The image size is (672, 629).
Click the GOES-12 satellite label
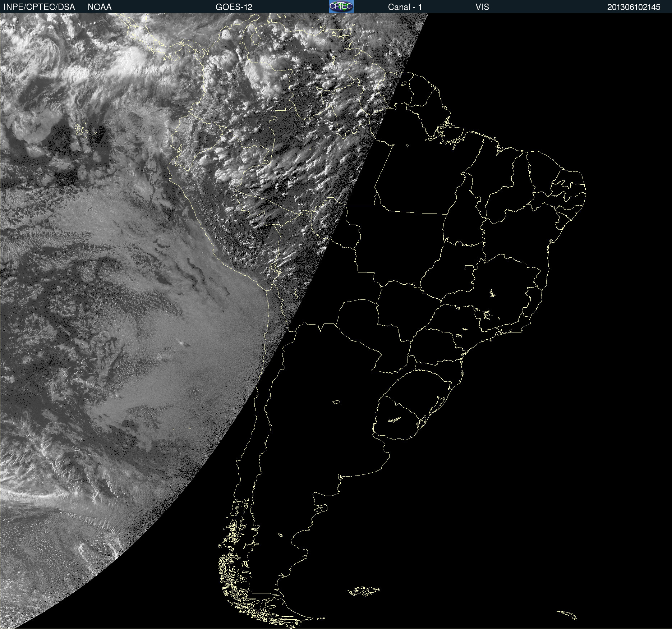pos(234,7)
